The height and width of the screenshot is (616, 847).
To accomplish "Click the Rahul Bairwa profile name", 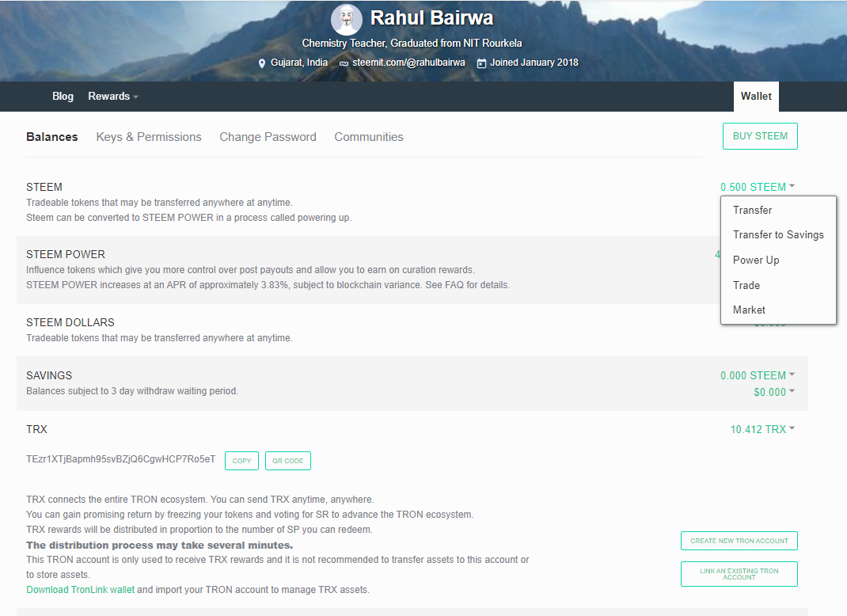I will pos(431,18).
